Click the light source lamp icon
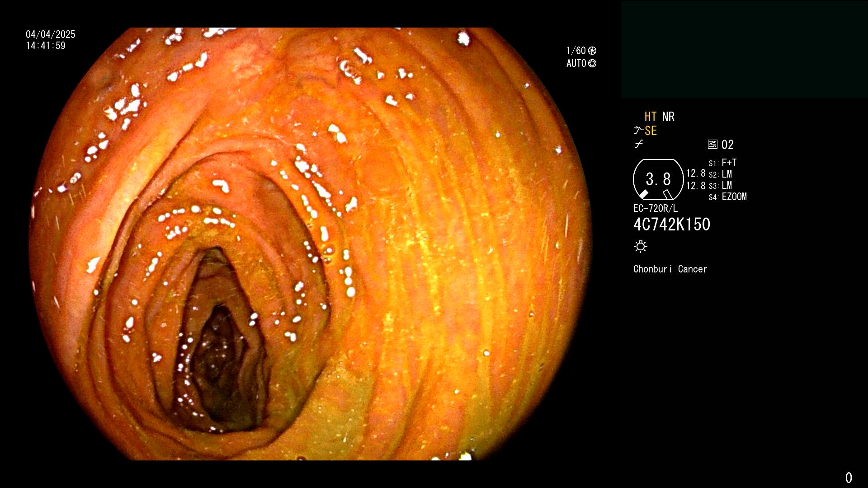Screen dimensions: 868x488 coord(641,246)
